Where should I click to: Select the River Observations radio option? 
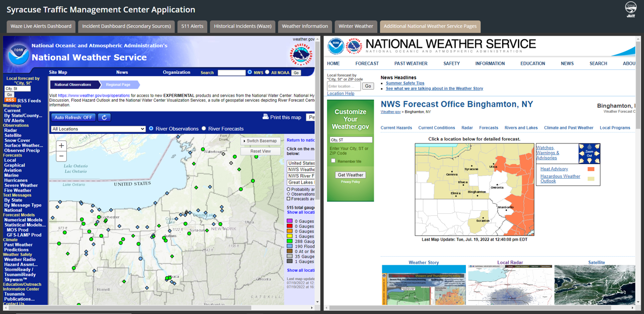tap(151, 129)
